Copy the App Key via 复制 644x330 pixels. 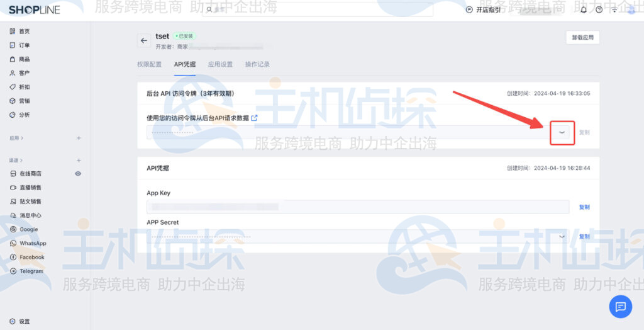[x=584, y=207]
